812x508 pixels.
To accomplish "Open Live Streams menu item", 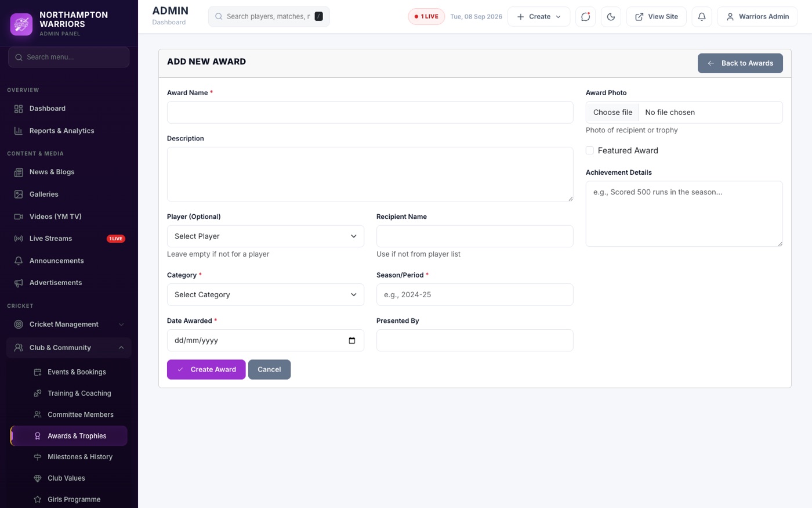I will (69, 239).
